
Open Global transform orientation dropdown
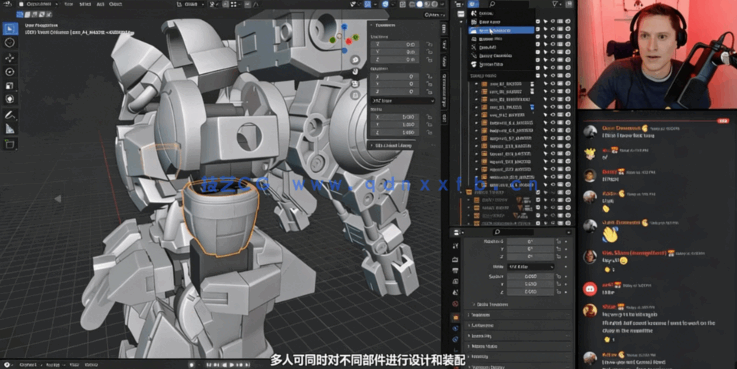tap(189, 4)
